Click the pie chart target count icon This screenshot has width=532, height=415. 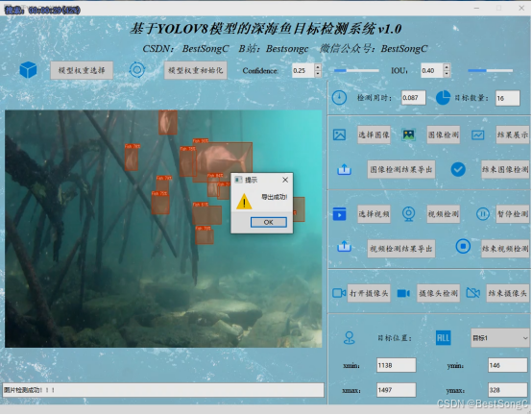coord(443,98)
